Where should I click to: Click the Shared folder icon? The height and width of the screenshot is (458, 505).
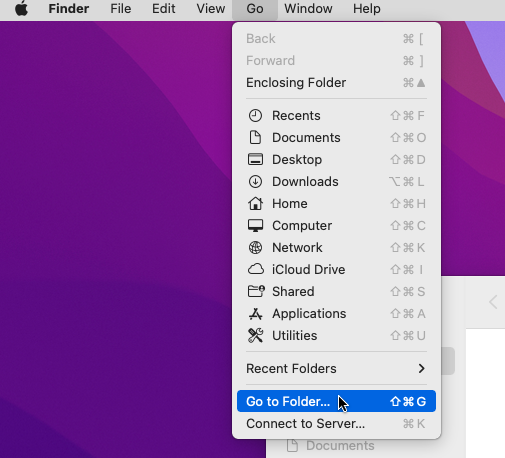pyautogui.click(x=256, y=291)
